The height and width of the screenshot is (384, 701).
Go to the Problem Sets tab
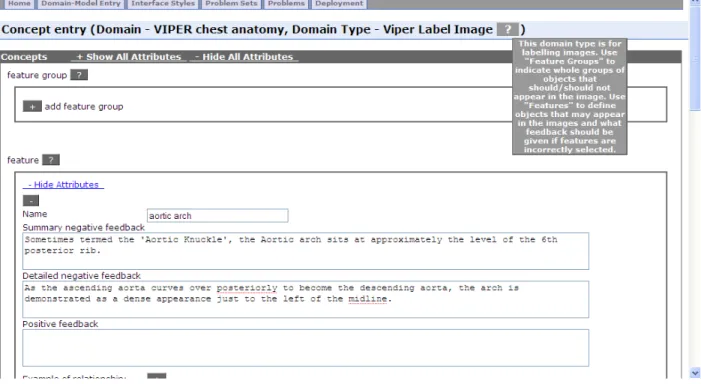tap(231, 4)
